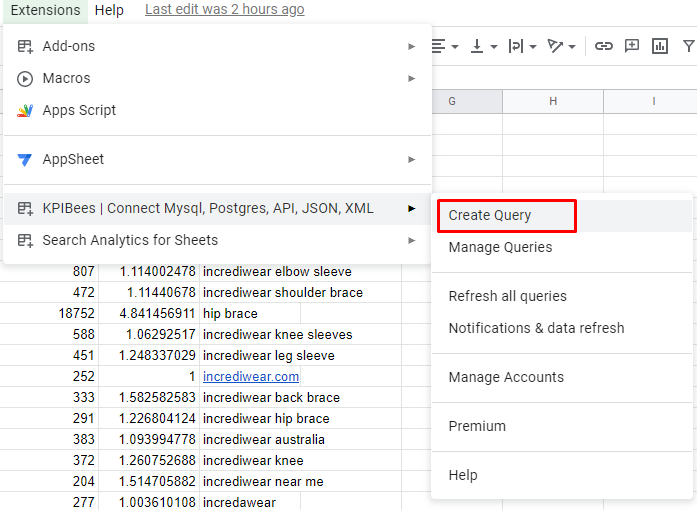Click the Macros play-circle icon

25,79
